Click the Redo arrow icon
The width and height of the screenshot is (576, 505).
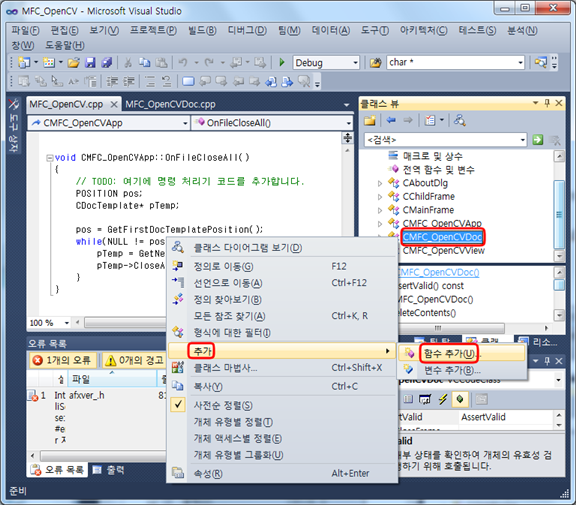(209, 63)
